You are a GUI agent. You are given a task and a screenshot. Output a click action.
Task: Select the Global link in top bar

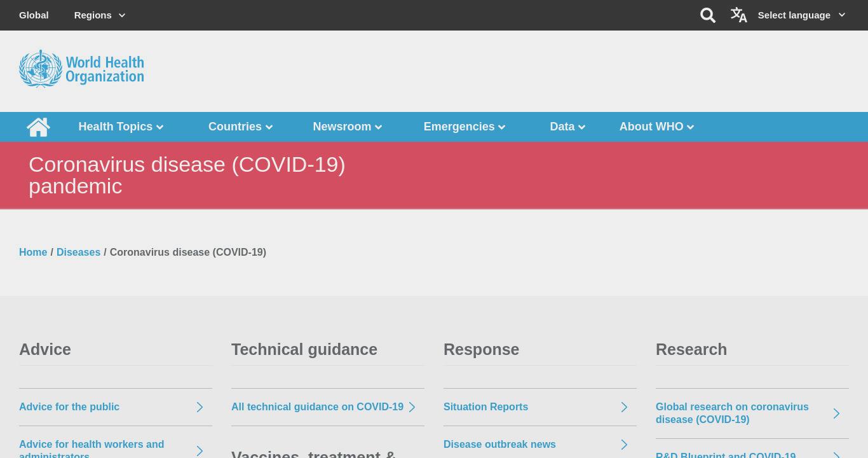[x=34, y=15]
